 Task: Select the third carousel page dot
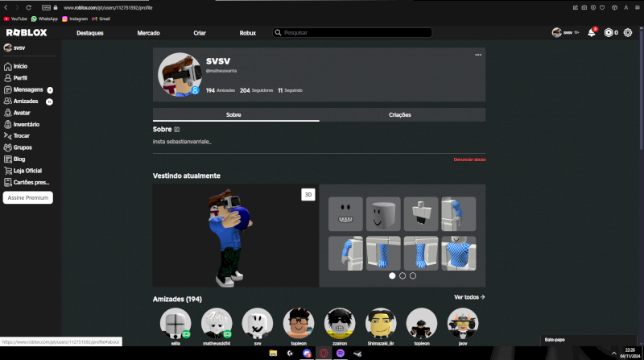(x=413, y=275)
